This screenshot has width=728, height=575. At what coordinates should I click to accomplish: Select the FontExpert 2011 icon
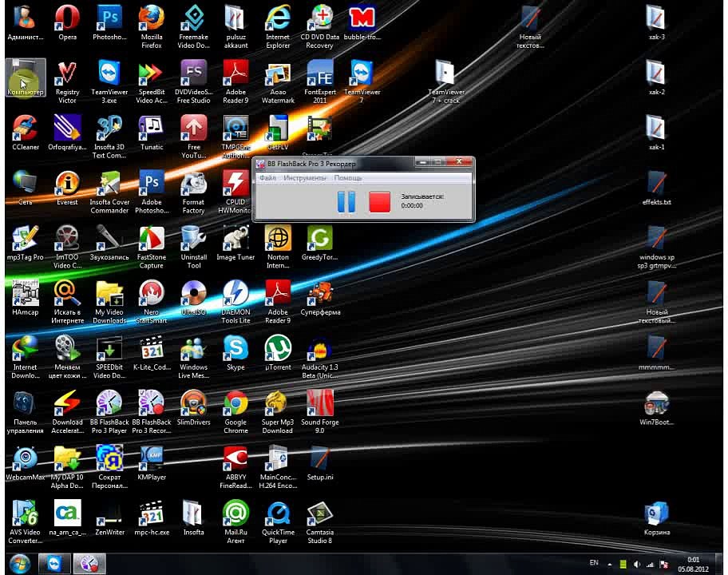click(x=319, y=81)
